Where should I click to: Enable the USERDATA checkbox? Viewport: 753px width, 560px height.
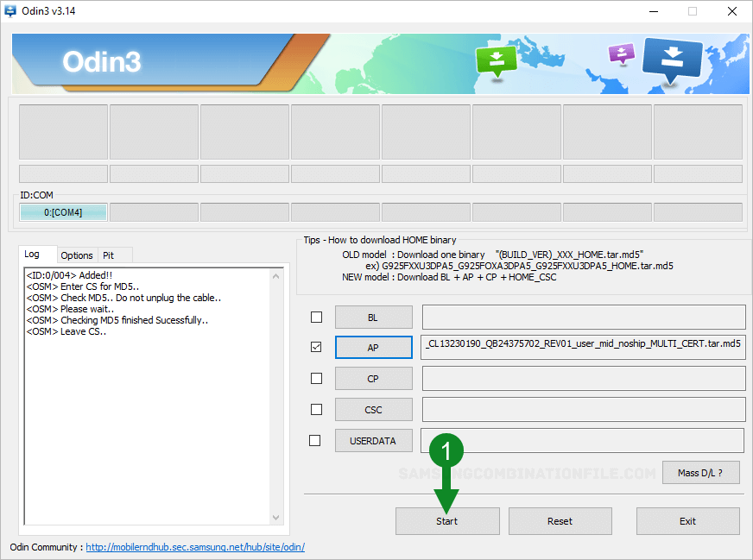point(315,441)
